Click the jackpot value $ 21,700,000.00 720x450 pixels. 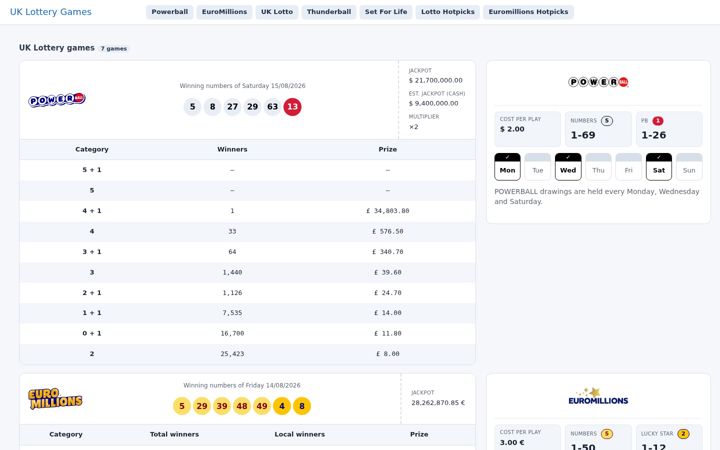[x=436, y=80]
